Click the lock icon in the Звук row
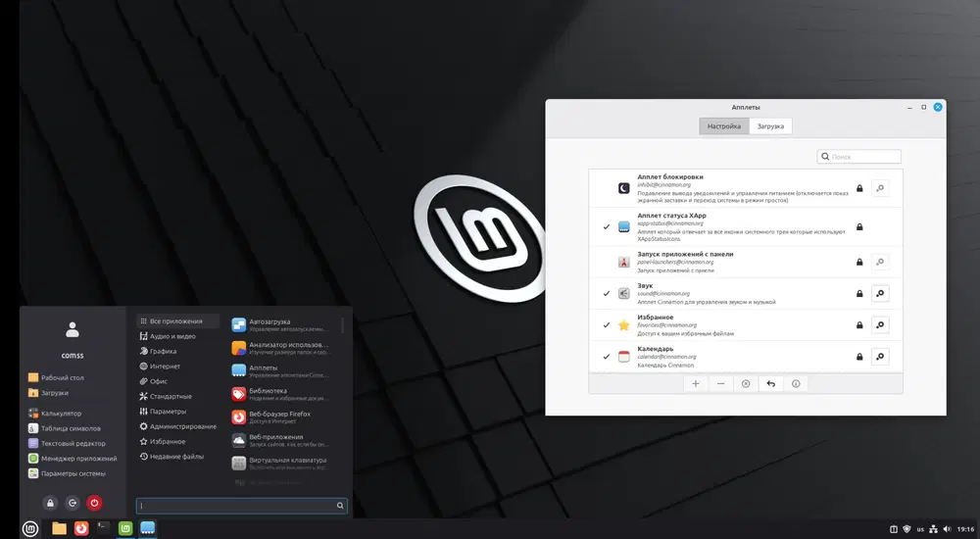 pyautogui.click(x=859, y=293)
